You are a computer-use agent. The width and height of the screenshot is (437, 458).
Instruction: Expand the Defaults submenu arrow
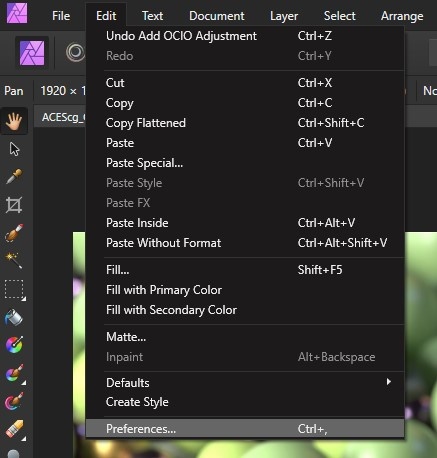388,382
